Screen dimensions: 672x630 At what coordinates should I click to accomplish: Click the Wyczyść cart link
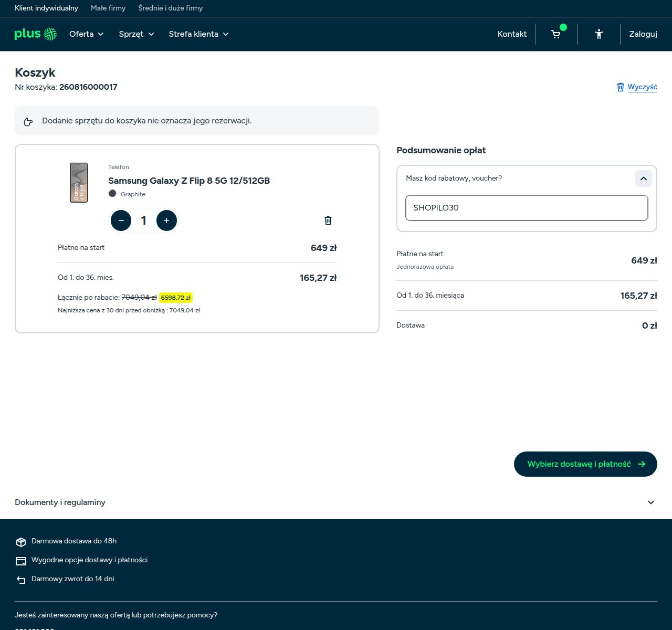tap(637, 87)
